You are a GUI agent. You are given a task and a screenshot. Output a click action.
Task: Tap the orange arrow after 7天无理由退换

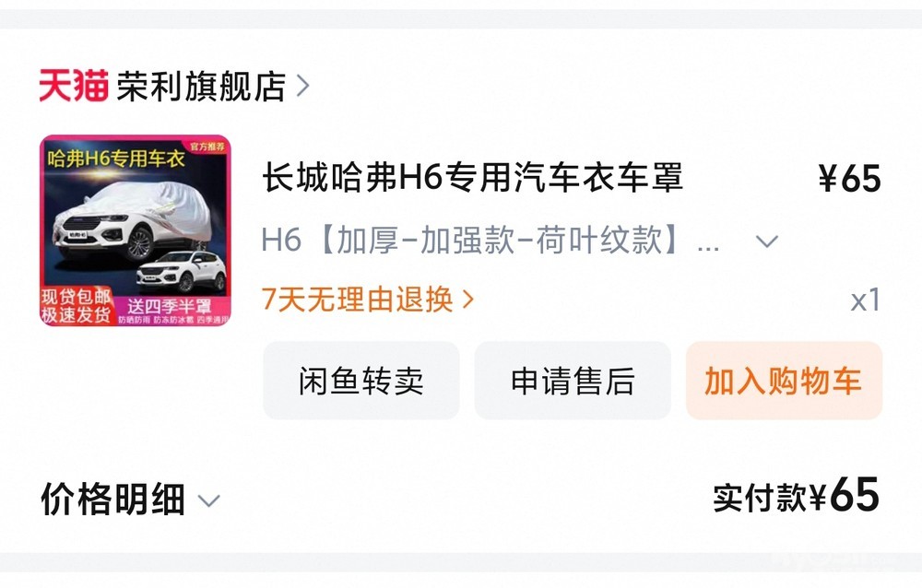click(x=468, y=300)
